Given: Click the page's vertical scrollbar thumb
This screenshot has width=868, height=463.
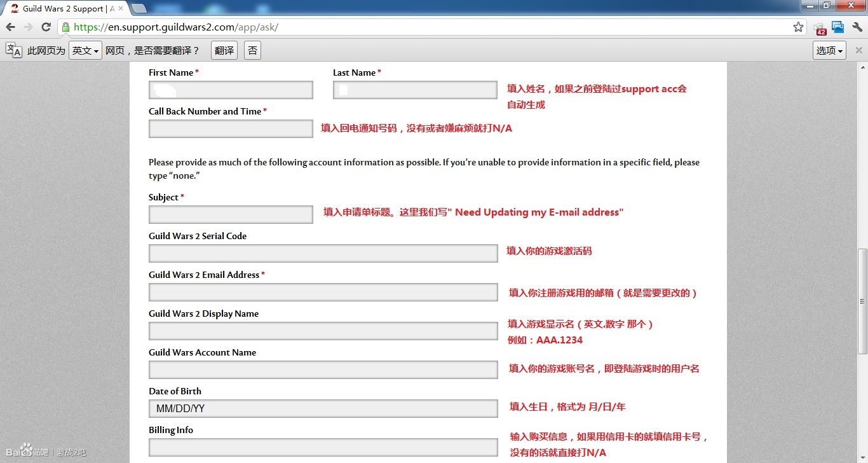Looking at the screenshot, I should click(862, 301).
